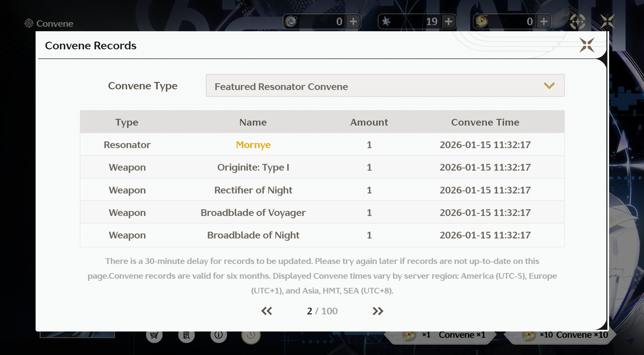Screen dimensions: 644x355
Task: Open the document search icon
Action: pos(186,335)
